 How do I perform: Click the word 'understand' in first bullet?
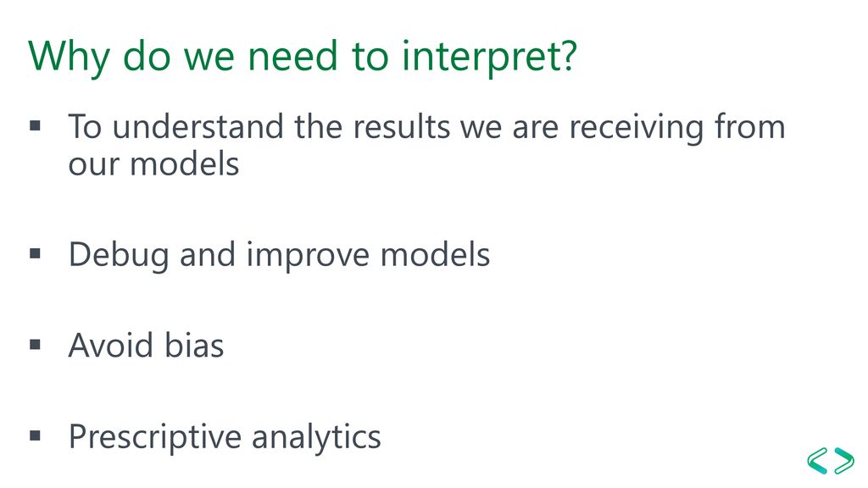coord(198,127)
